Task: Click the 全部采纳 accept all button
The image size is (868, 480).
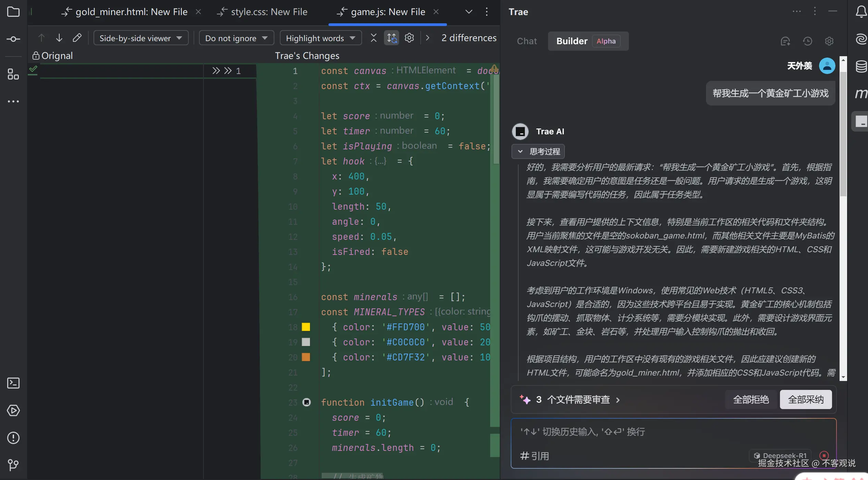Action: click(805, 399)
